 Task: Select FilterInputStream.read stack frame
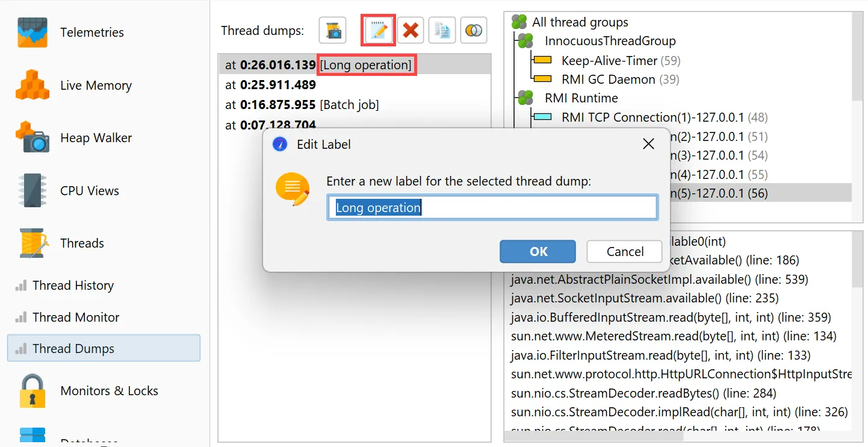[x=660, y=355]
